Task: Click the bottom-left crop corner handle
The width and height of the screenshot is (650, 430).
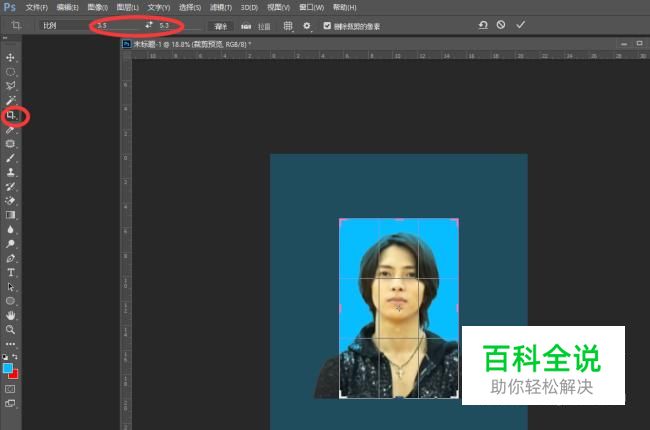Action: pyautogui.click(x=341, y=396)
